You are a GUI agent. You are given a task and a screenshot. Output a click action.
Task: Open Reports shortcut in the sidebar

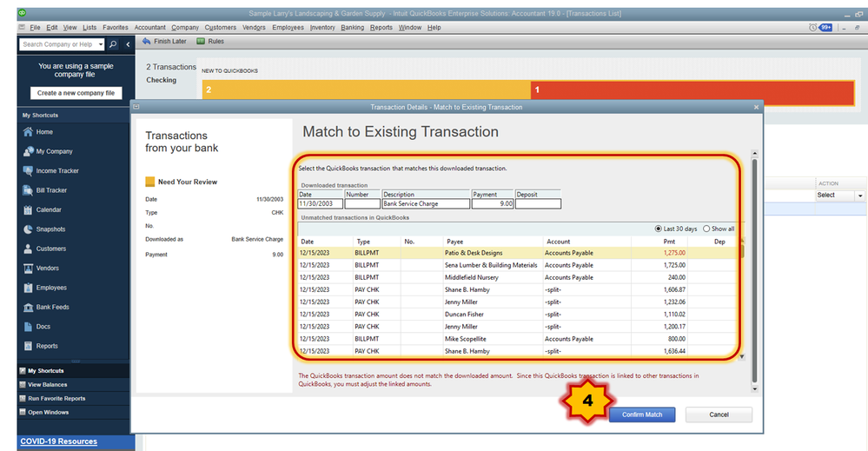(41, 346)
